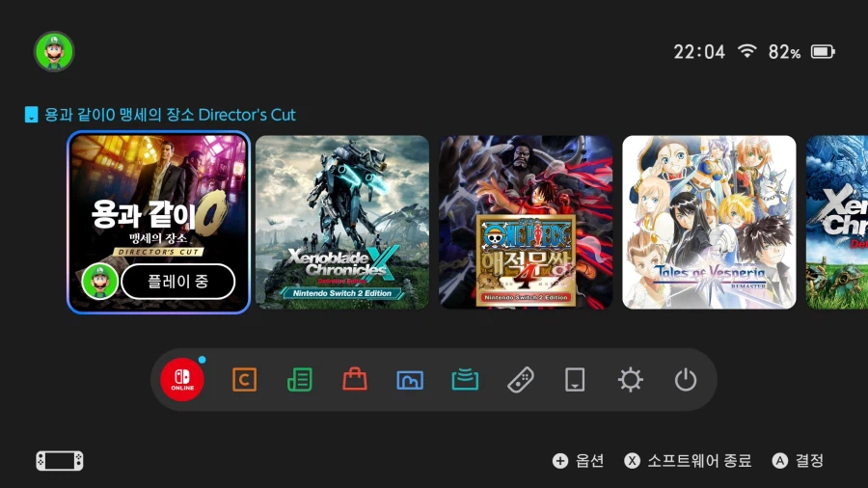The height and width of the screenshot is (488, 868).
Task: Click the Wi-Fi status icon
Action: point(746,52)
